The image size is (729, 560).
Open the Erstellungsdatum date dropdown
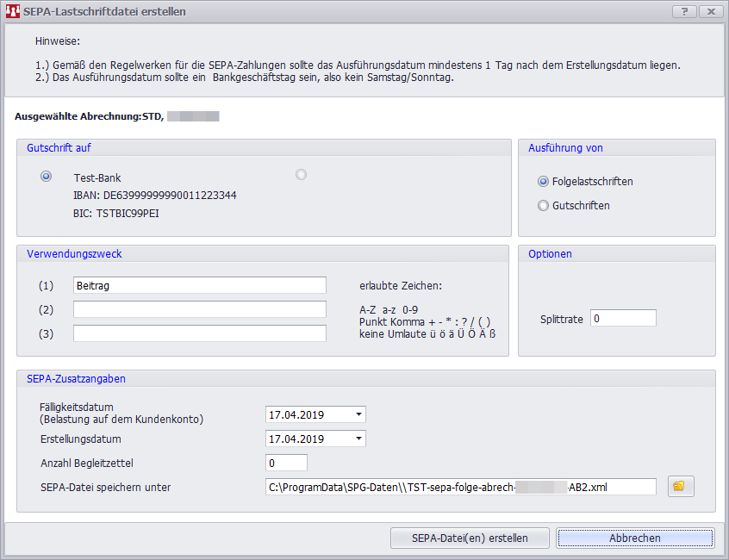358,439
